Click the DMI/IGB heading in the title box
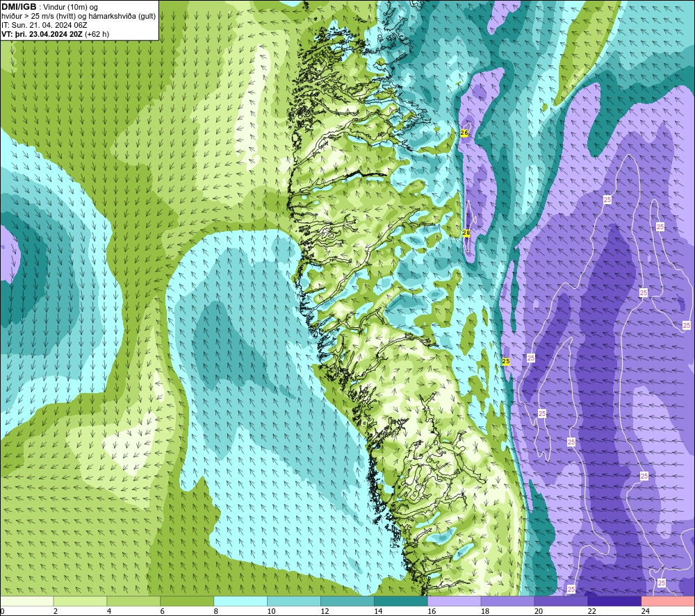Screen dimensions: 695x616 click(x=19, y=7)
